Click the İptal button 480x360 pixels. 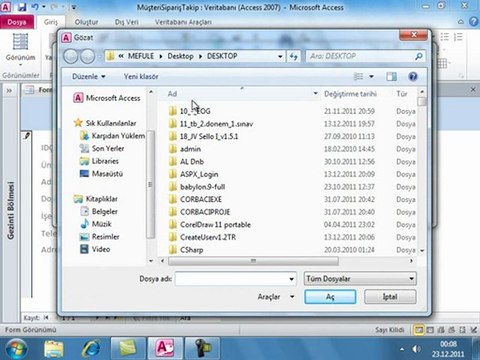(390, 297)
